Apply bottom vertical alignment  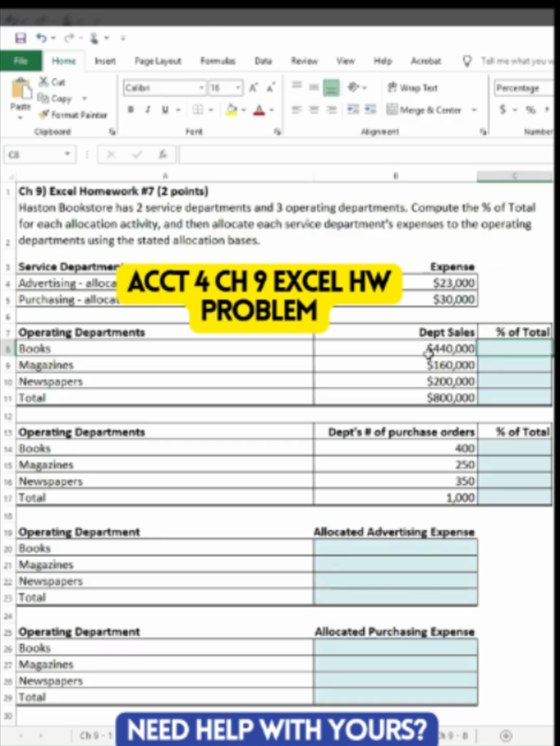[331, 88]
